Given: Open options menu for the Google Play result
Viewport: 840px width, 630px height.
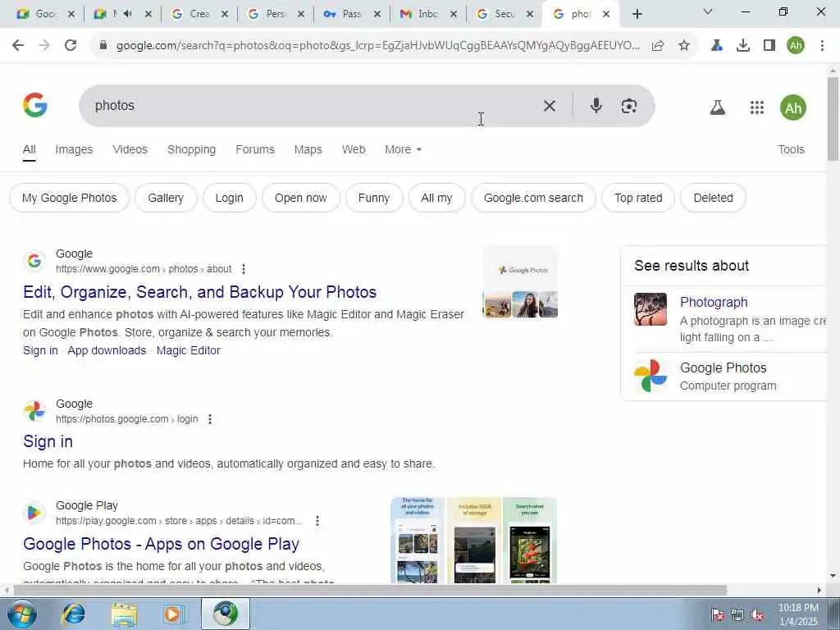Looking at the screenshot, I should pyautogui.click(x=317, y=521).
